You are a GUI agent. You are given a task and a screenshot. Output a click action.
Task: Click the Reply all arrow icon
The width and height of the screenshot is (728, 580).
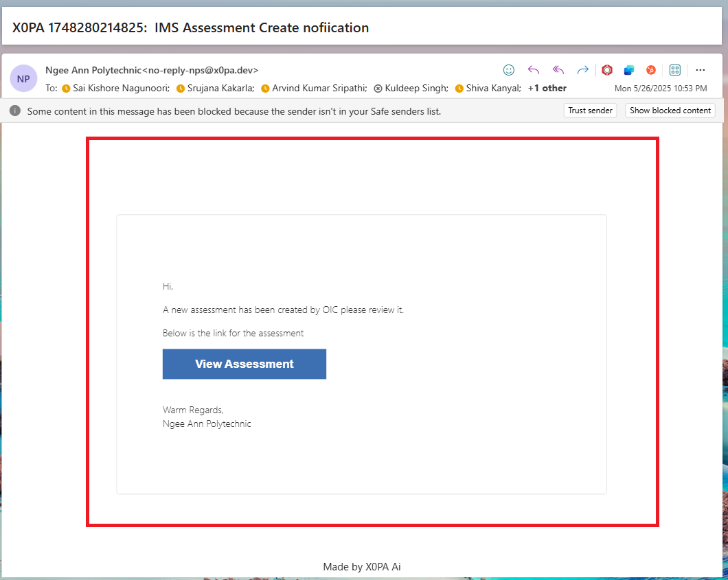[558, 70]
